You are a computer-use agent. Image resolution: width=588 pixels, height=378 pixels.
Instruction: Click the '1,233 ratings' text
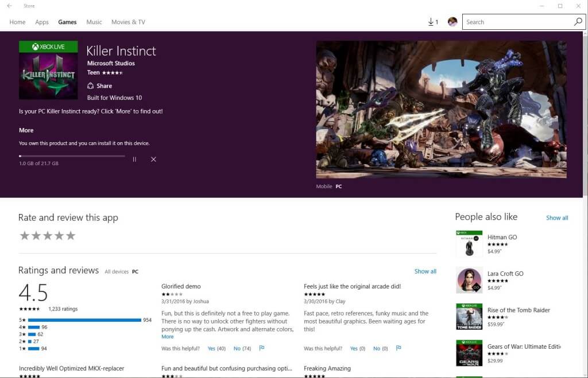(x=63, y=309)
